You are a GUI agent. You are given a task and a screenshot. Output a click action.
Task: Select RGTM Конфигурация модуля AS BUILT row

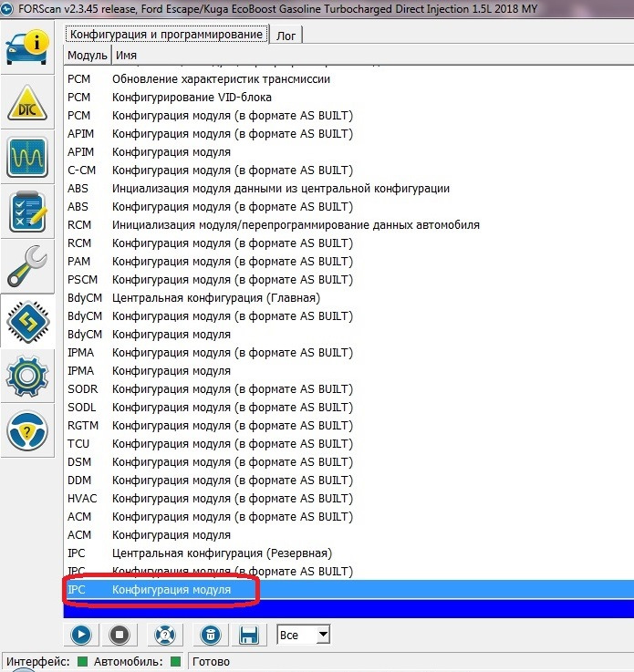348,426
